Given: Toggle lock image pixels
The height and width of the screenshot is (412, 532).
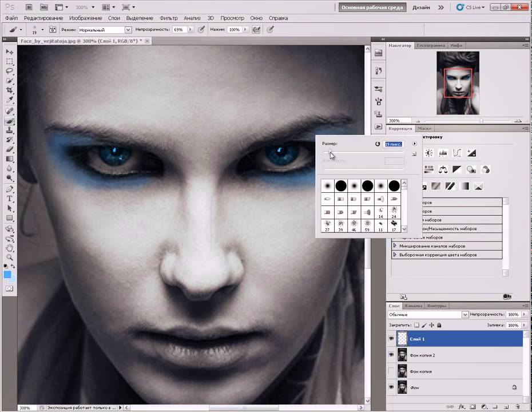Looking at the screenshot, I should 424,325.
